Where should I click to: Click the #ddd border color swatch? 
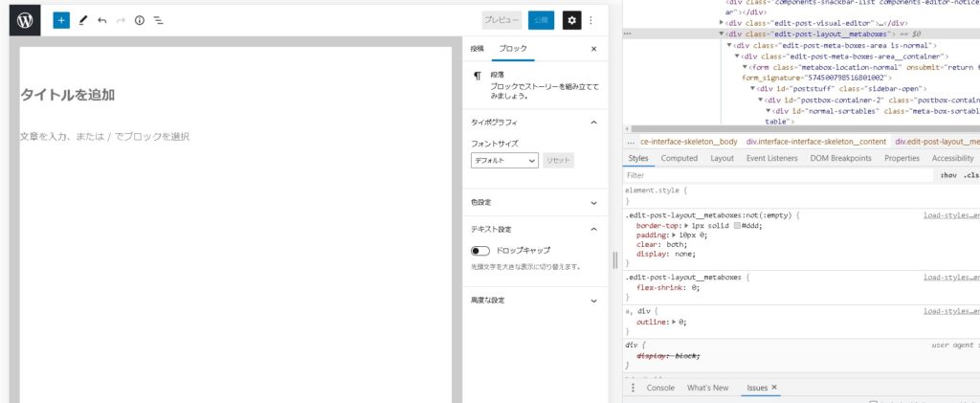click(x=735, y=225)
